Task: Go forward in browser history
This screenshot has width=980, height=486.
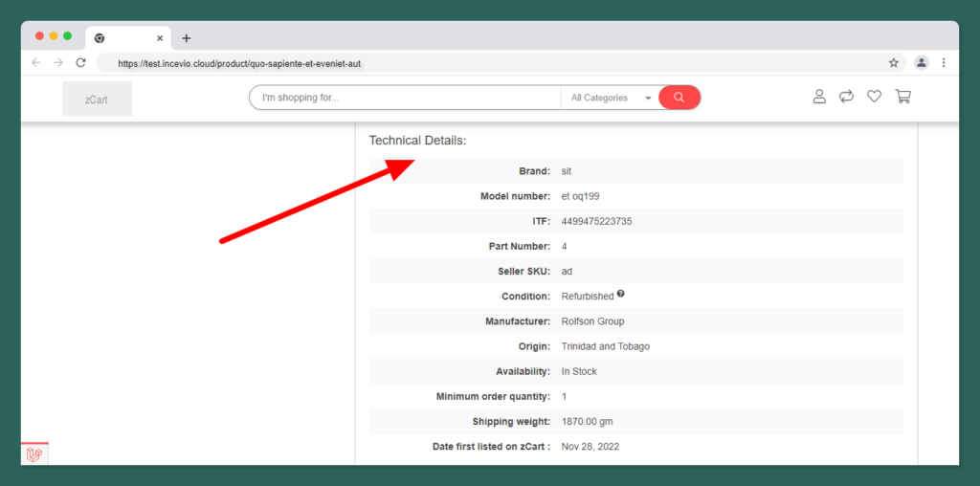Action: tap(58, 63)
